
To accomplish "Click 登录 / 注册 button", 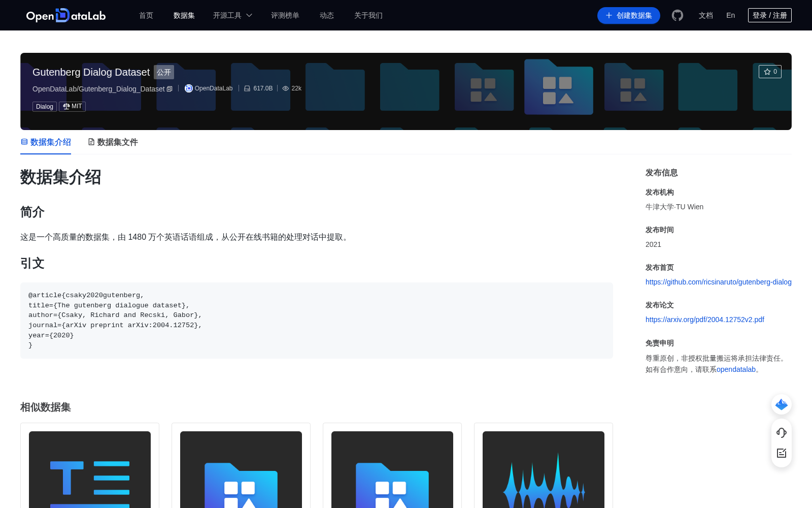I will [x=770, y=15].
